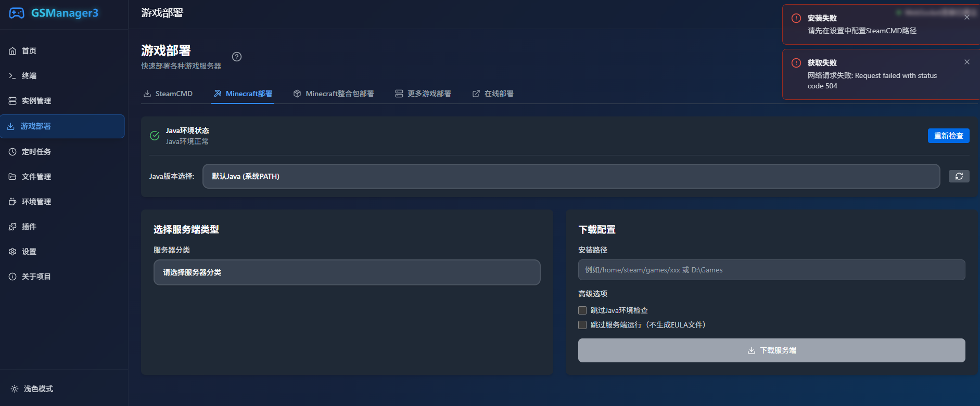Click the pickaxe icon on Minecraft部署 tab

218,94
